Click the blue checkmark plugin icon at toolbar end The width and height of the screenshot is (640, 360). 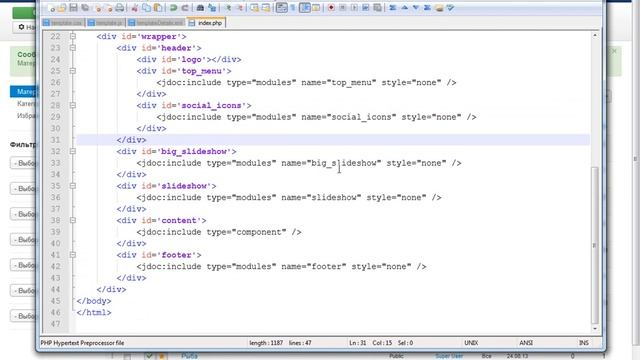tap(450, 8)
